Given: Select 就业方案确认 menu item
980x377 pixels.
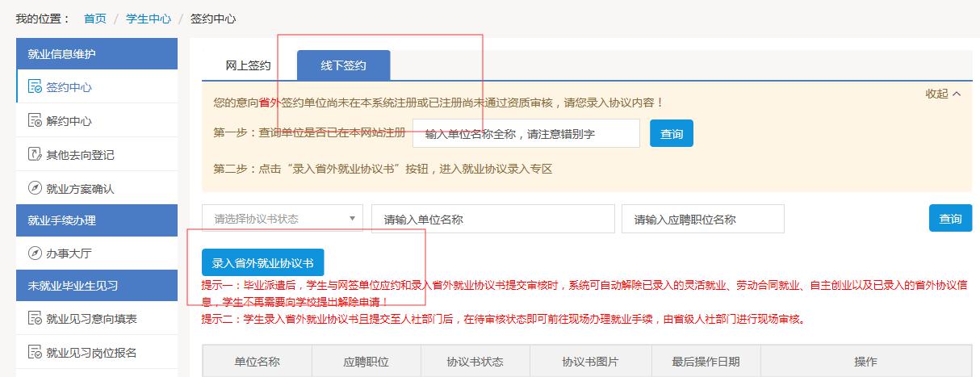Looking at the screenshot, I should (x=97, y=188).
